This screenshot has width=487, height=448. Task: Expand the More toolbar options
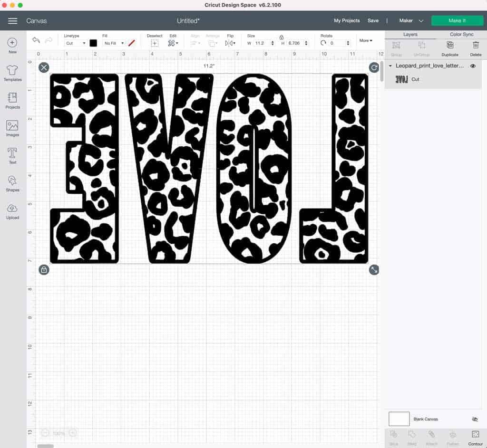(x=366, y=41)
